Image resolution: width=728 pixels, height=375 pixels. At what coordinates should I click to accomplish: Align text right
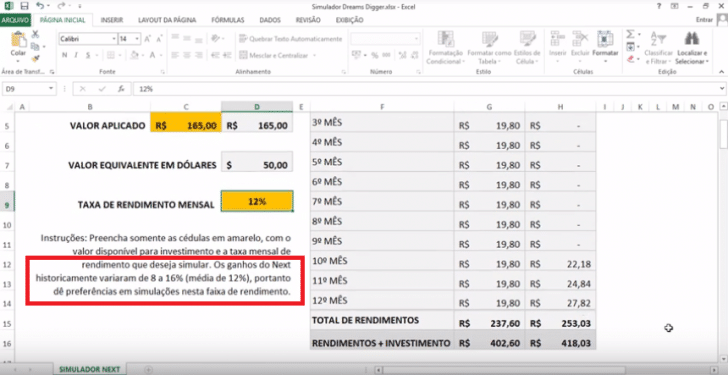point(198,55)
